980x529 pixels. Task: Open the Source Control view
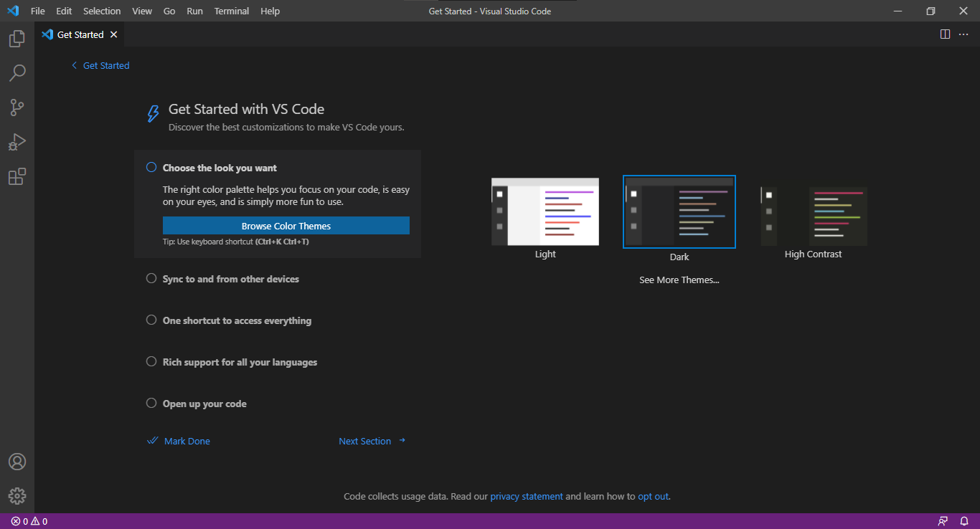[x=17, y=108]
